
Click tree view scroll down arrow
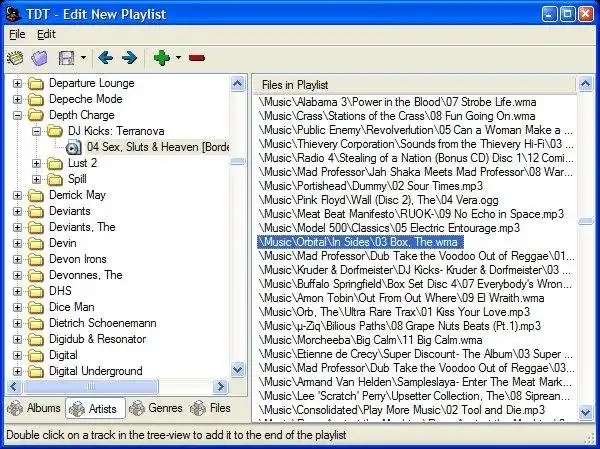(238, 370)
